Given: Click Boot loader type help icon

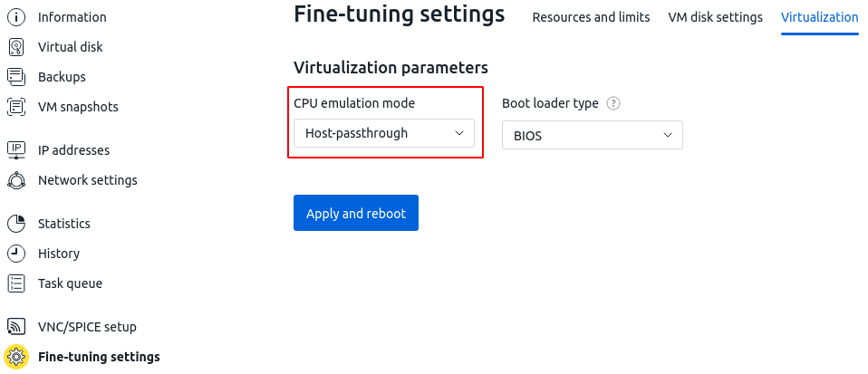Looking at the screenshot, I should [613, 103].
